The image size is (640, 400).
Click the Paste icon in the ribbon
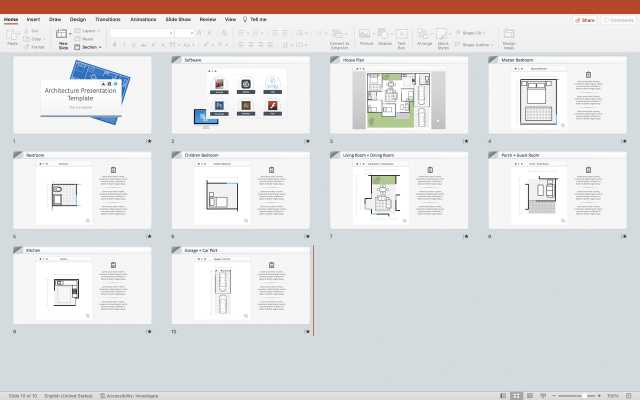tap(12, 36)
